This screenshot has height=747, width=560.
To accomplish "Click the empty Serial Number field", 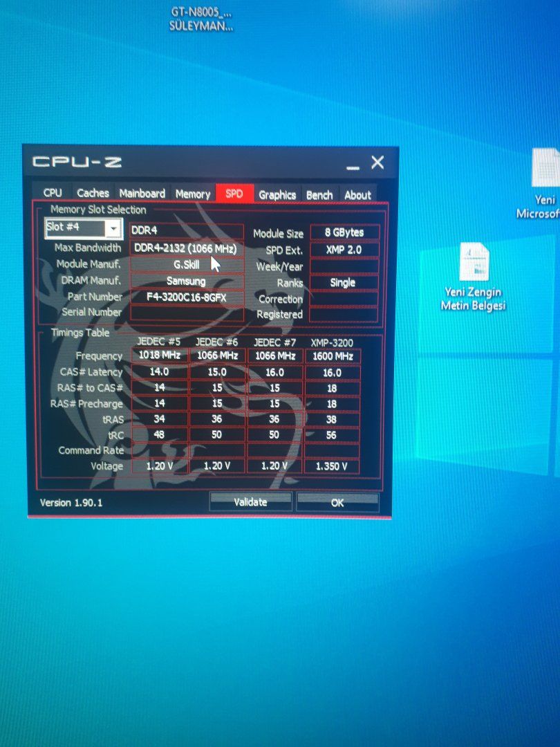I will tap(186, 313).
